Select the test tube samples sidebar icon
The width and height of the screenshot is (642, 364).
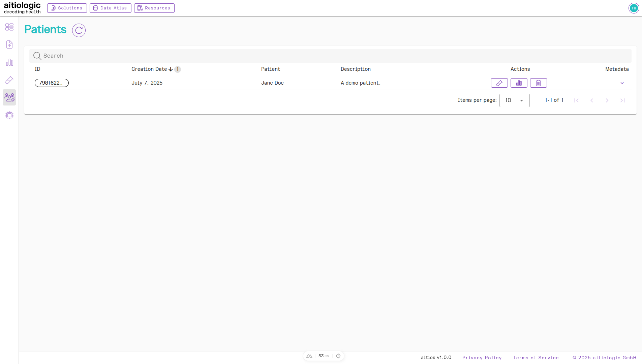tap(9, 80)
